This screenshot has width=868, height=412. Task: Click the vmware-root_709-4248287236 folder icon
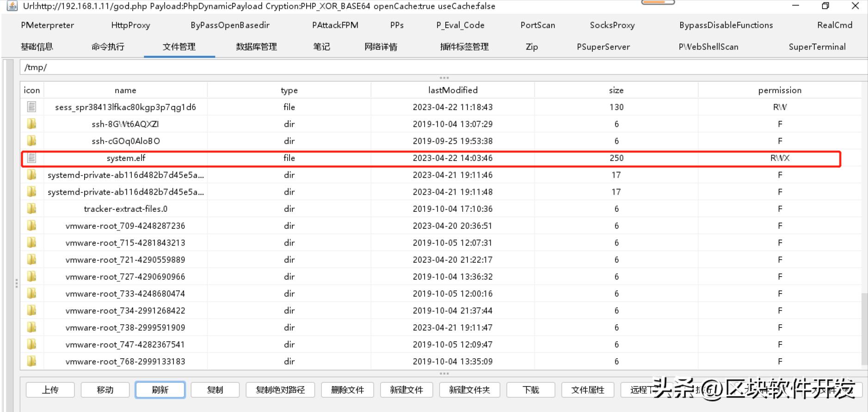[x=31, y=226]
